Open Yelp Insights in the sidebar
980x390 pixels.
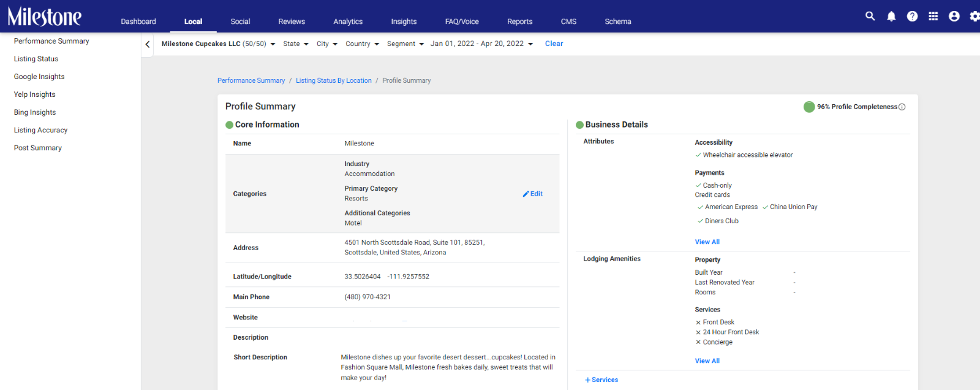35,94
